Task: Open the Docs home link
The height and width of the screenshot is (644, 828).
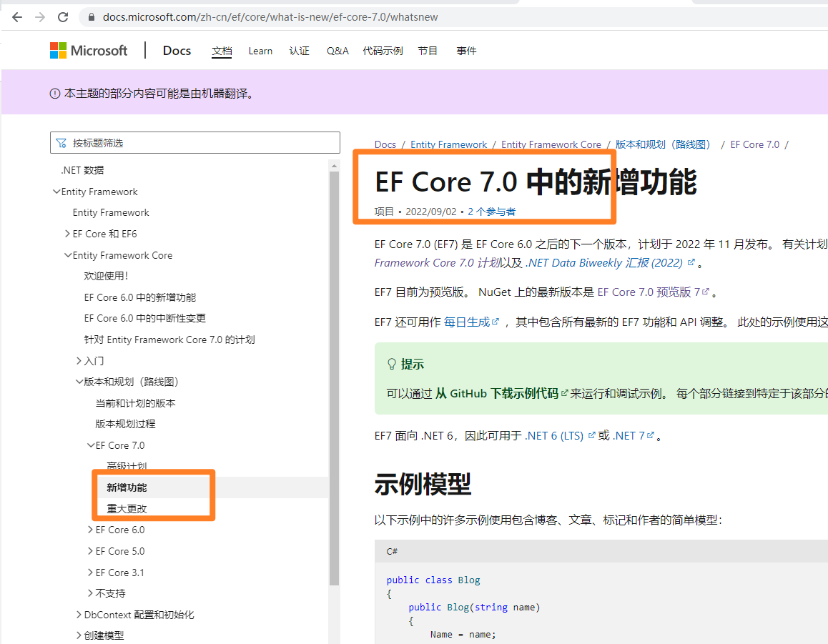Action: pos(177,51)
